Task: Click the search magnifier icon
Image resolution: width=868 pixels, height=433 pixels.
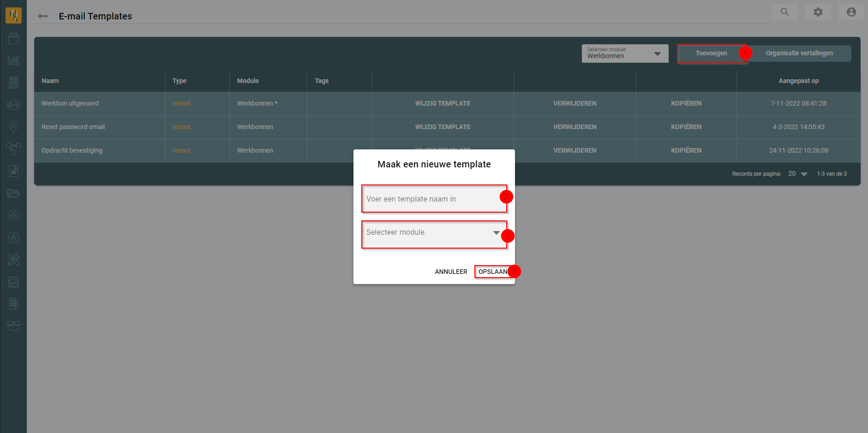Action: 784,12
